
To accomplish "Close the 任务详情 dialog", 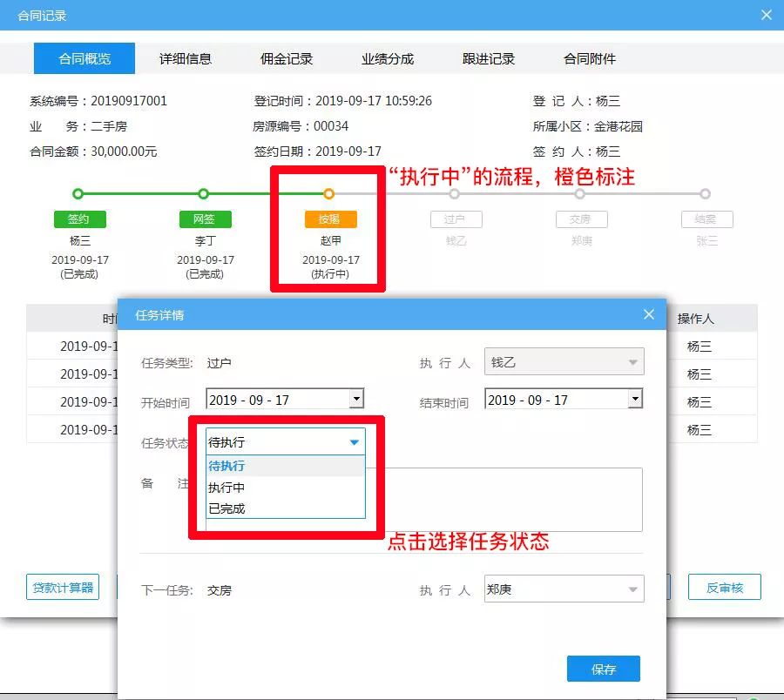I will 648,314.
